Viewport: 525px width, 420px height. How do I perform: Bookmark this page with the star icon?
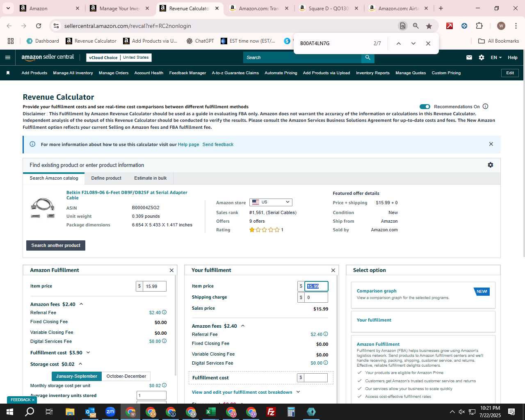429,26
